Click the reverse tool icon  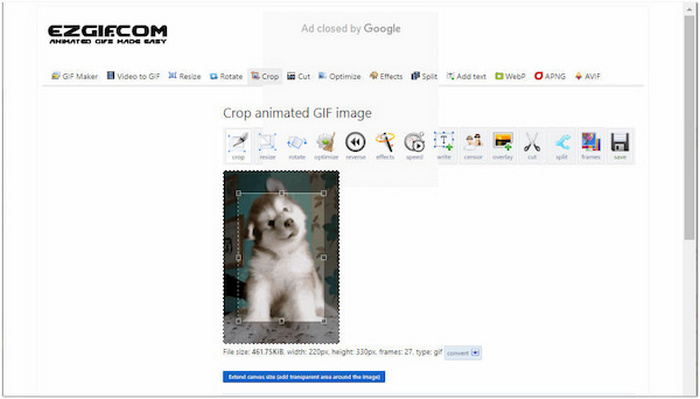(x=356, y=146)
